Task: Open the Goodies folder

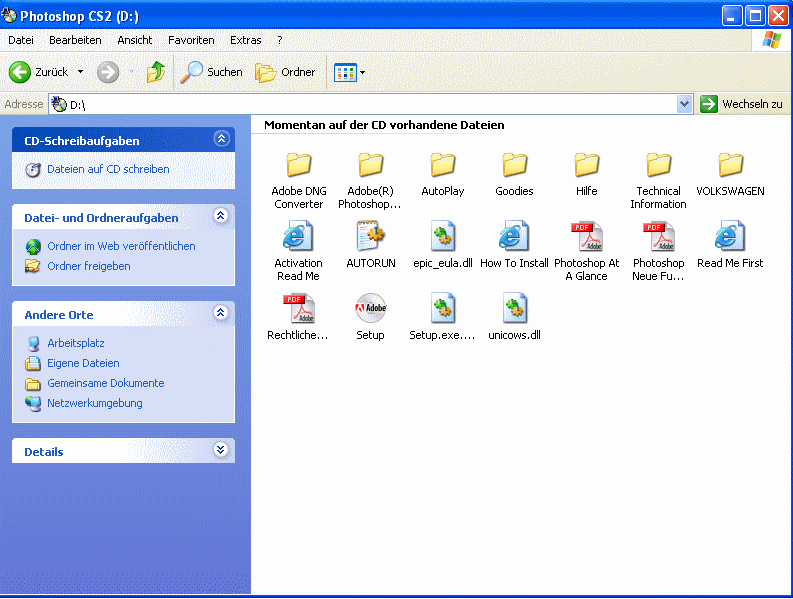Action: pyautogui.click(x=514, y=174)
